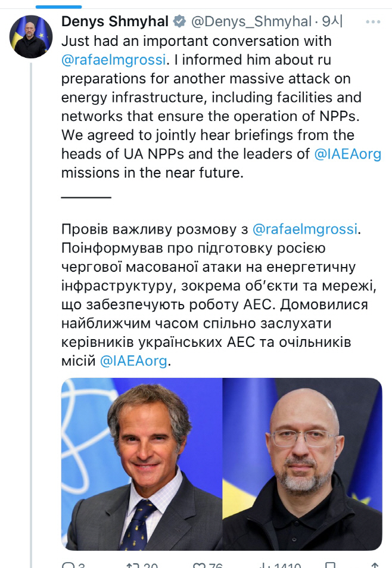Open the left photo of man in suit
The image size is (392, 568).
pyautogui.click(x=142, y=463)
